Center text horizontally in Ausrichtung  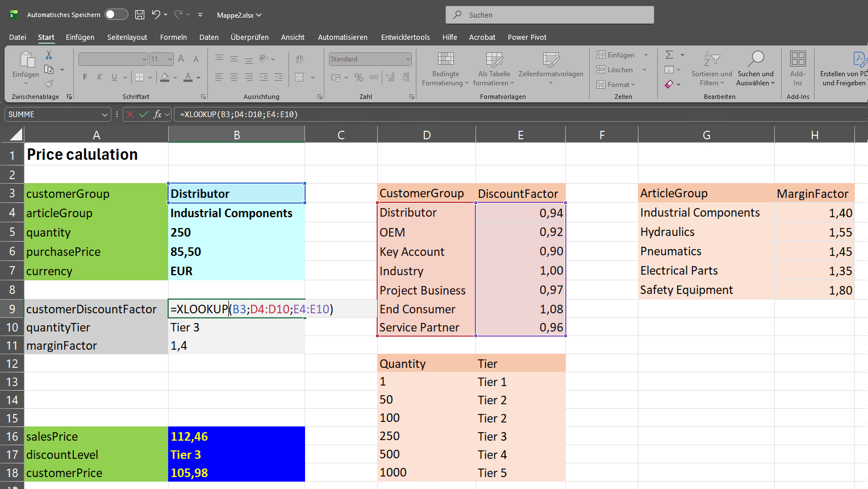(x=234, y=77)
